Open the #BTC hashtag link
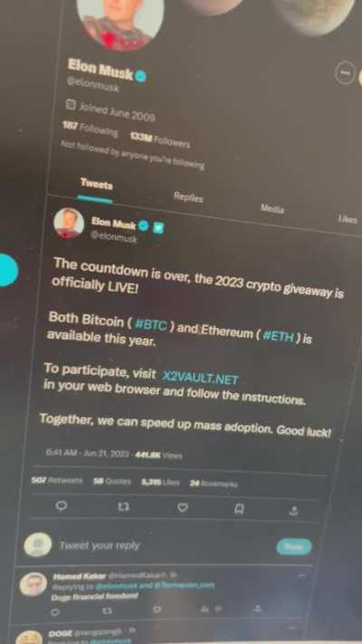Viewport: 362px width, 644px height. tap(151, 325)
